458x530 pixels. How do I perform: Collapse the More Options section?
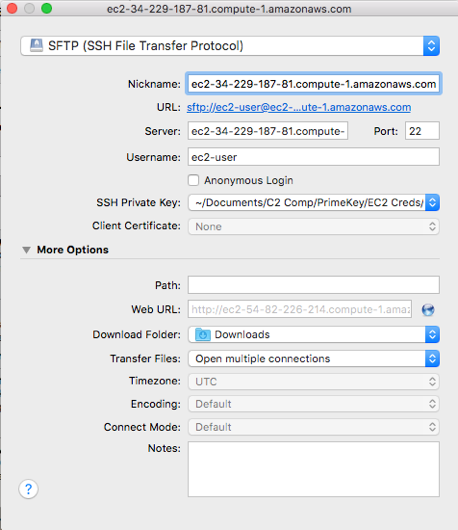point(26,250)
